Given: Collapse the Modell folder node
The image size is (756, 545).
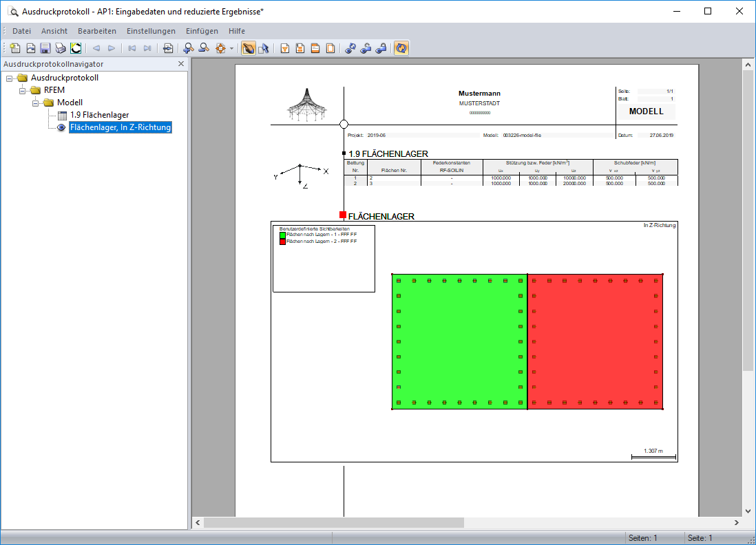Looking at the screenshot, I should [35, 103].
